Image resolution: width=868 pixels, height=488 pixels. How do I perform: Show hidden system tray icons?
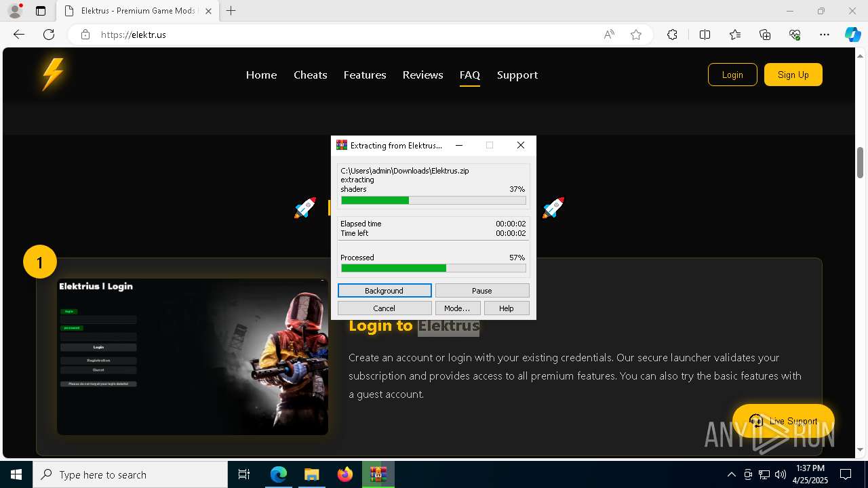click(x=731, y=474)
